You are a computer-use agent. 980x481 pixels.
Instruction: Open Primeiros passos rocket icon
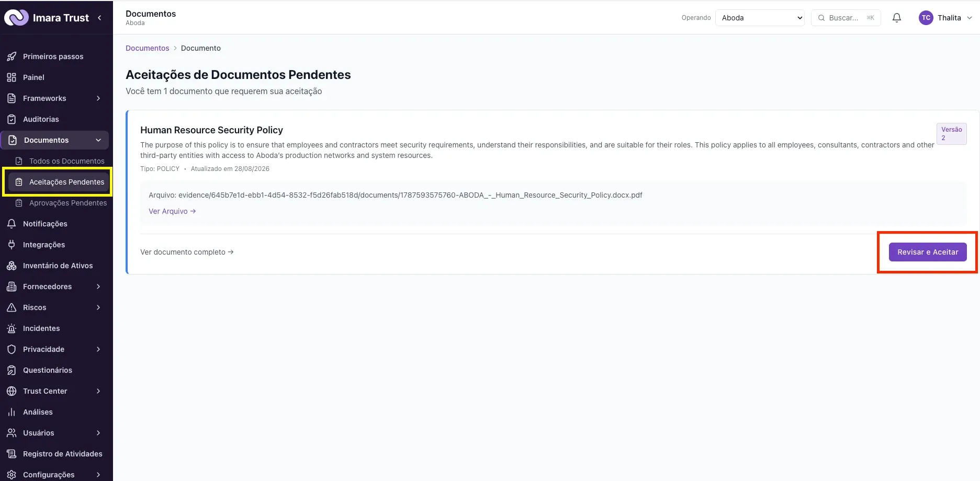[x=12, y=56]
